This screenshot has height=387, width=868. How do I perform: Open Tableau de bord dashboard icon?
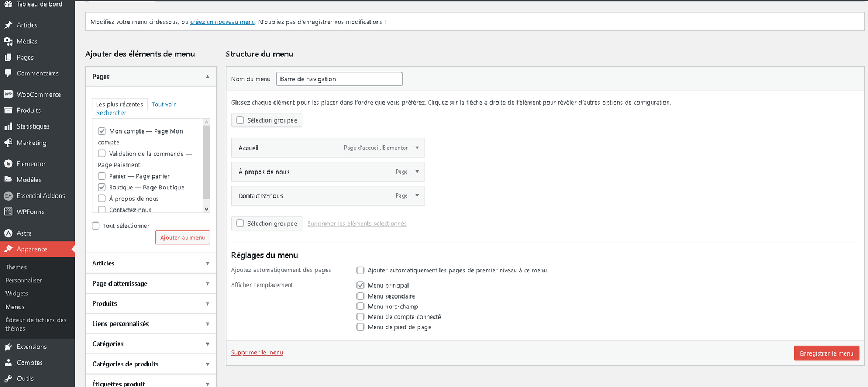pos(8,4)
